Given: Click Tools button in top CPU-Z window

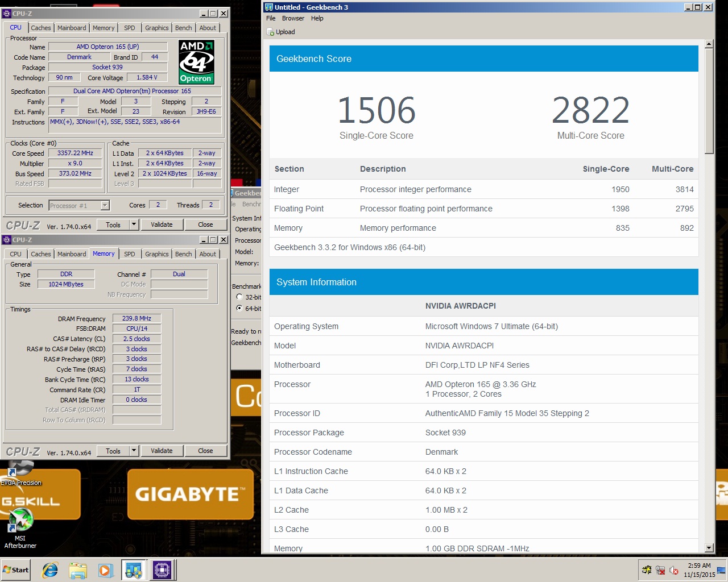Looking at the screenshot, I should click(x=113, y=225).
